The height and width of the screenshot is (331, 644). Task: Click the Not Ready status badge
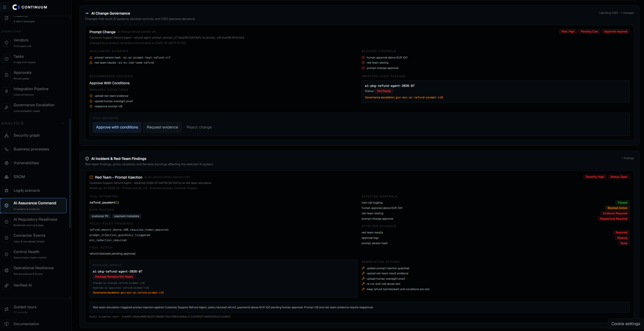coord(384,91)
